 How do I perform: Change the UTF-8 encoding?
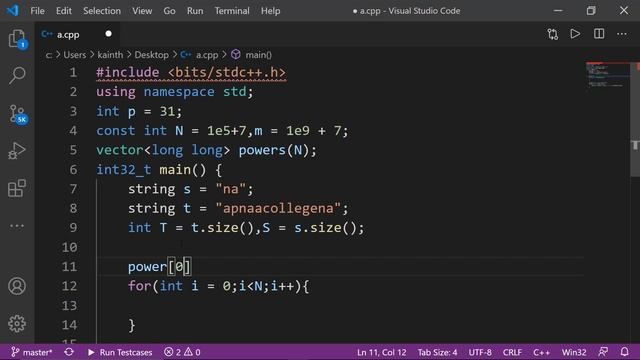480,352
